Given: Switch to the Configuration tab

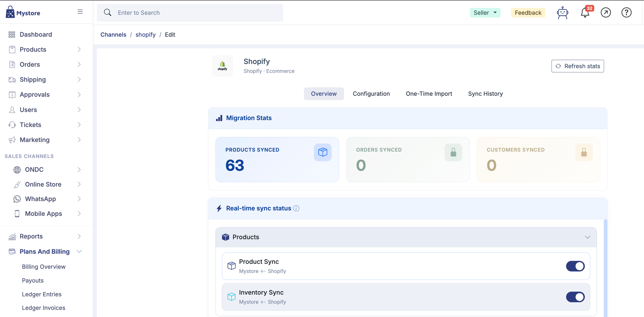Looking at the screenshot, I should click(x=371, y=94).
